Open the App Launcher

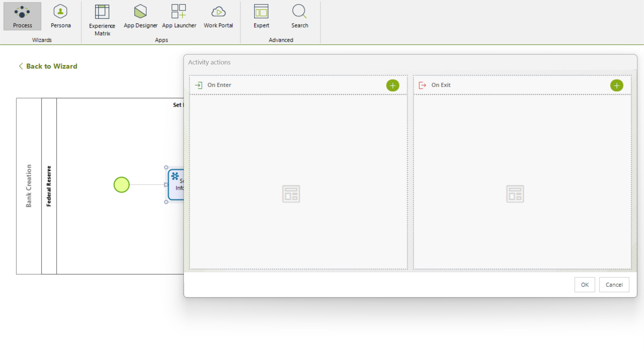point(179,16)
